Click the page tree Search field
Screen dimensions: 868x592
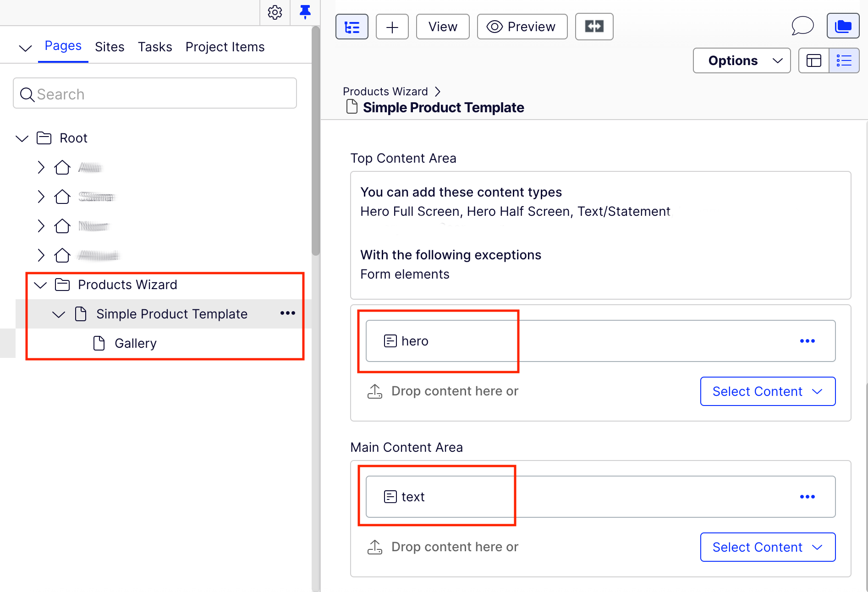tap(155, 94)
